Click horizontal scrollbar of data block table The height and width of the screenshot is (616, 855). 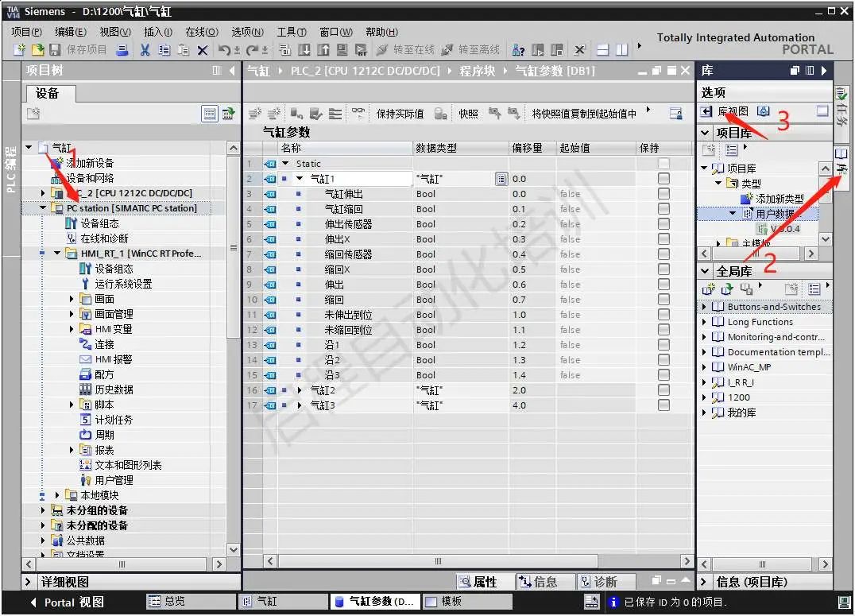click(x=438, y=561)
